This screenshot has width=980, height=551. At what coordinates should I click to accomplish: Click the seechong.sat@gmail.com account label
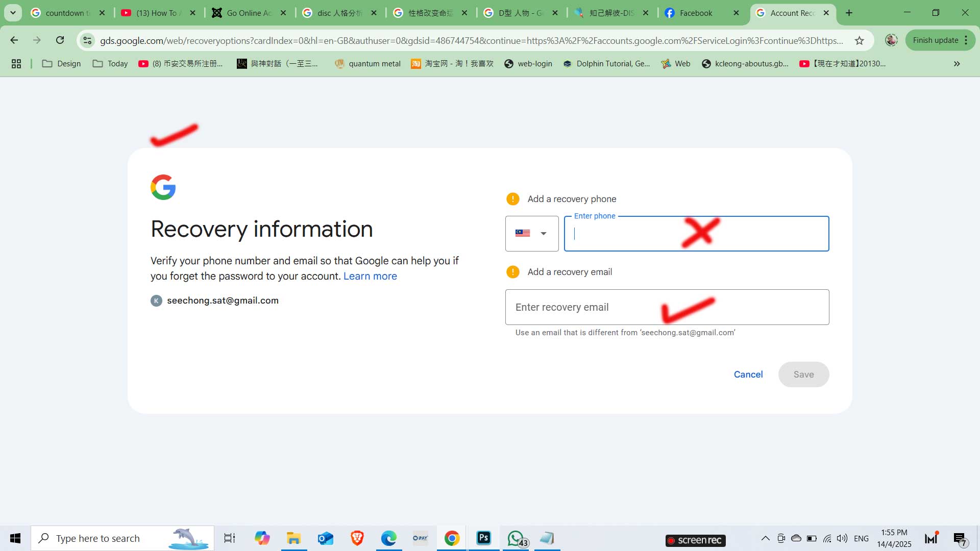coord(223,300)
